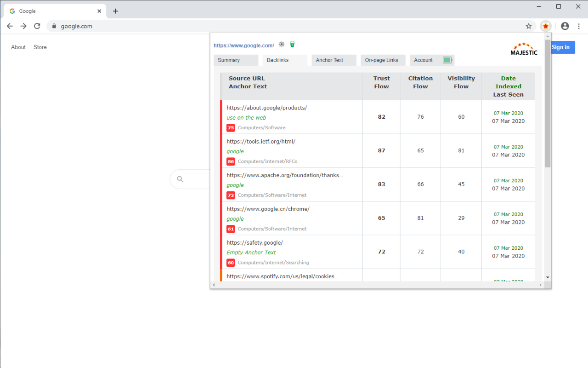Switch to the On-page Links tab
Image resolution: width=588 pixels, height=368 pixels.
383,60
